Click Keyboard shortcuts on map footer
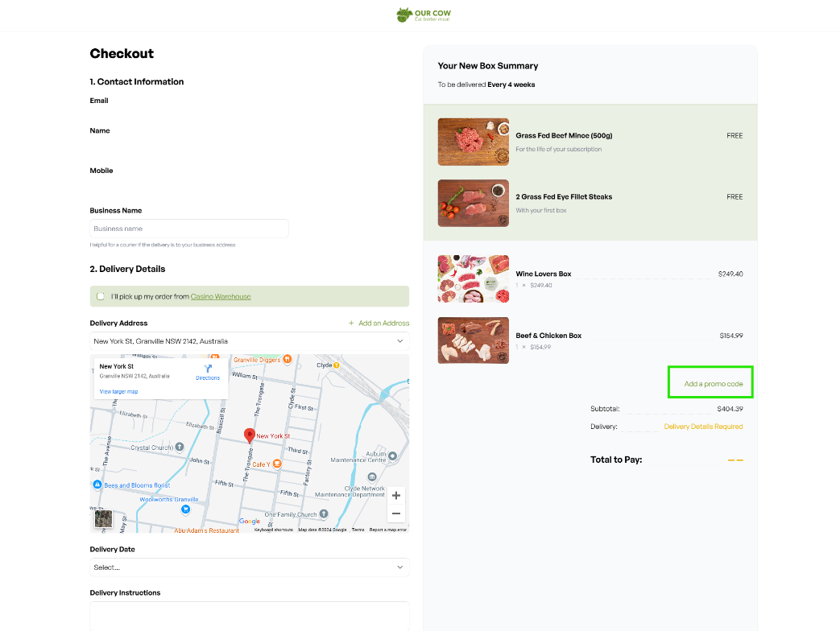The image size is (840, 631). [x=273, y=530]
